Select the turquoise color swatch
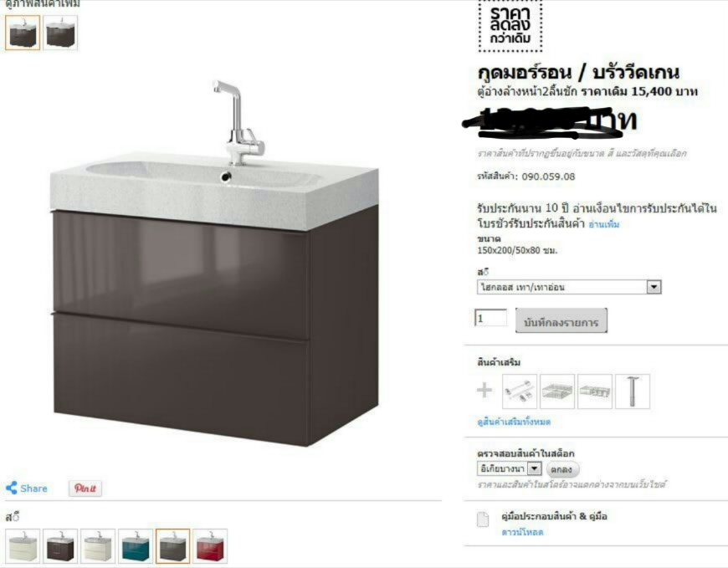728x568 pixels. coord(135,546)
